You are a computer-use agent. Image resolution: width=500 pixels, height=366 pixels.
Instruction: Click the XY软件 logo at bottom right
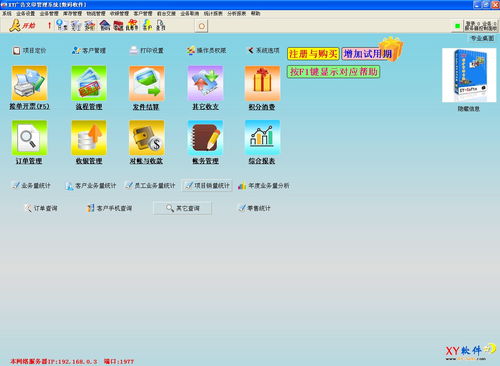click(471, 352)
